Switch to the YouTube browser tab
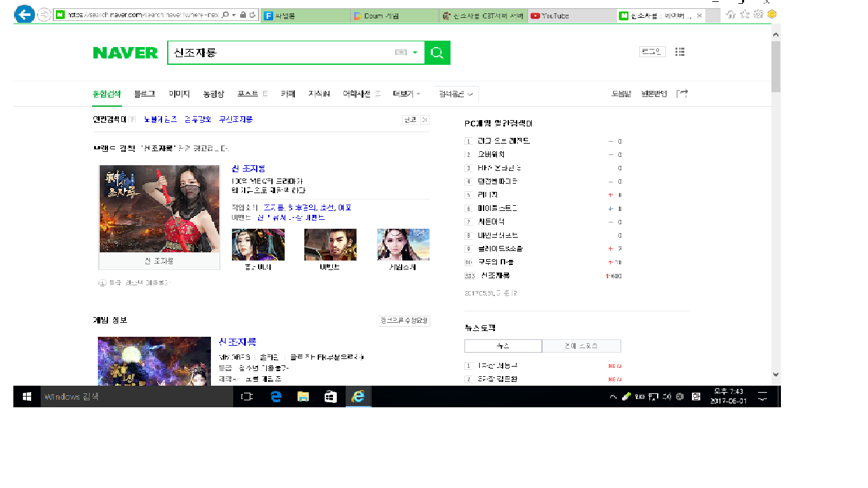This screenshot has width=868, height=488. 571,16
